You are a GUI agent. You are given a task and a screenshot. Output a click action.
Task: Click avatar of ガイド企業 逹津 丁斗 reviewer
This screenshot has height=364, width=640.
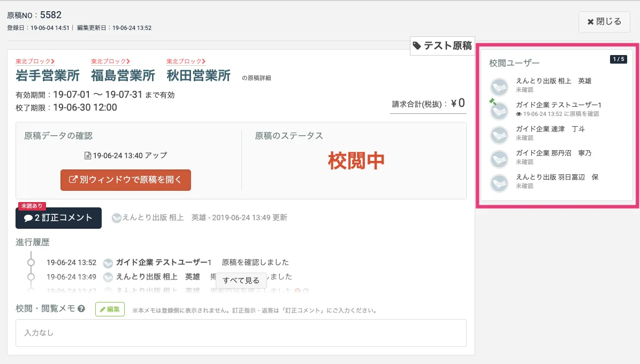tap(499, 135)
